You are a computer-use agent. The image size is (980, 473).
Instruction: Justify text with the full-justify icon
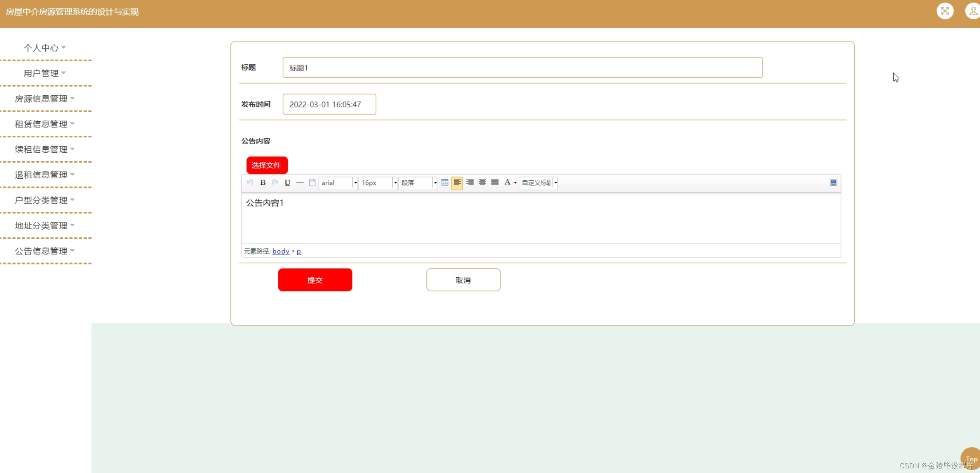click(x=495, y=183)
